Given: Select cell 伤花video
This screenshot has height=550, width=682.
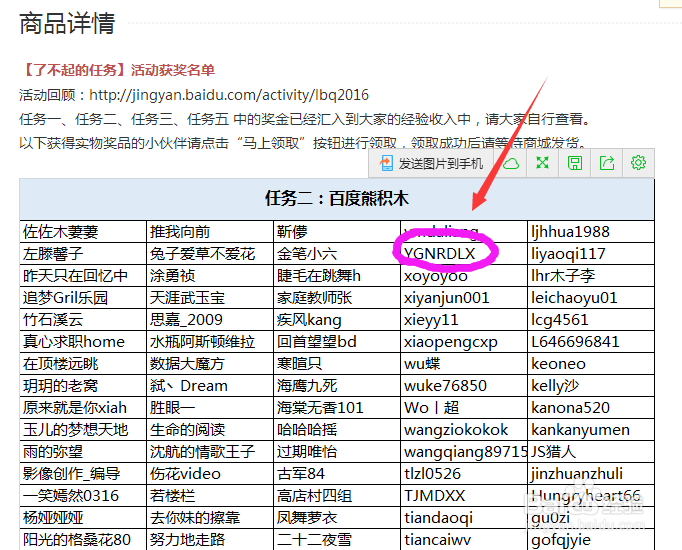Looking at the screenshot, I should [210, 474].
